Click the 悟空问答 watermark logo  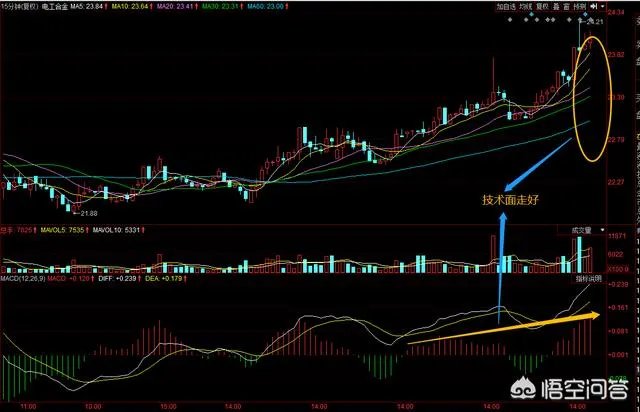pyautogui.click(x=570, y=388)
